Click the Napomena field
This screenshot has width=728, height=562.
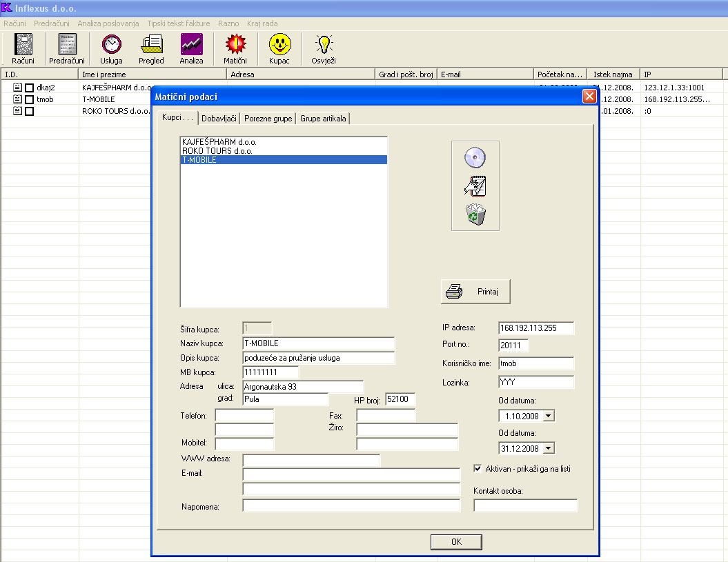tap(351, 506)
